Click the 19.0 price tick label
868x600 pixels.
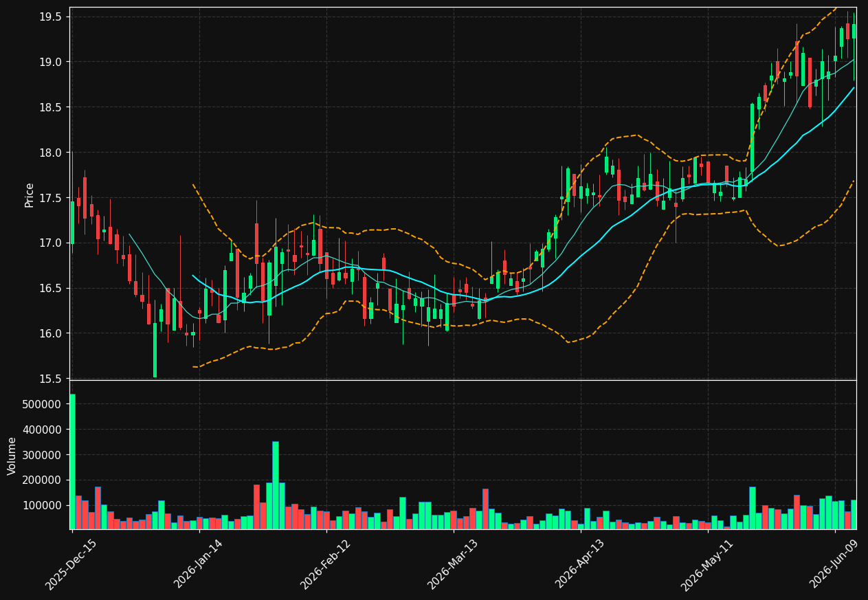coord(52,62)
